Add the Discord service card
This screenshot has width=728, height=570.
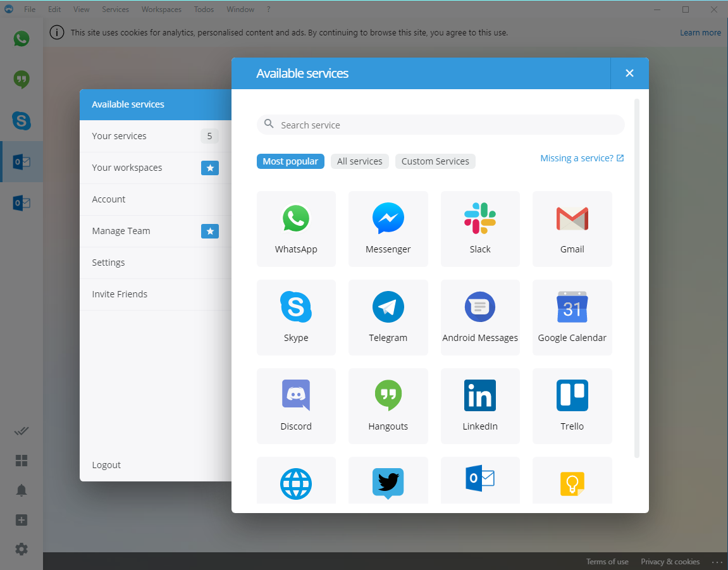tap(296, 406)
